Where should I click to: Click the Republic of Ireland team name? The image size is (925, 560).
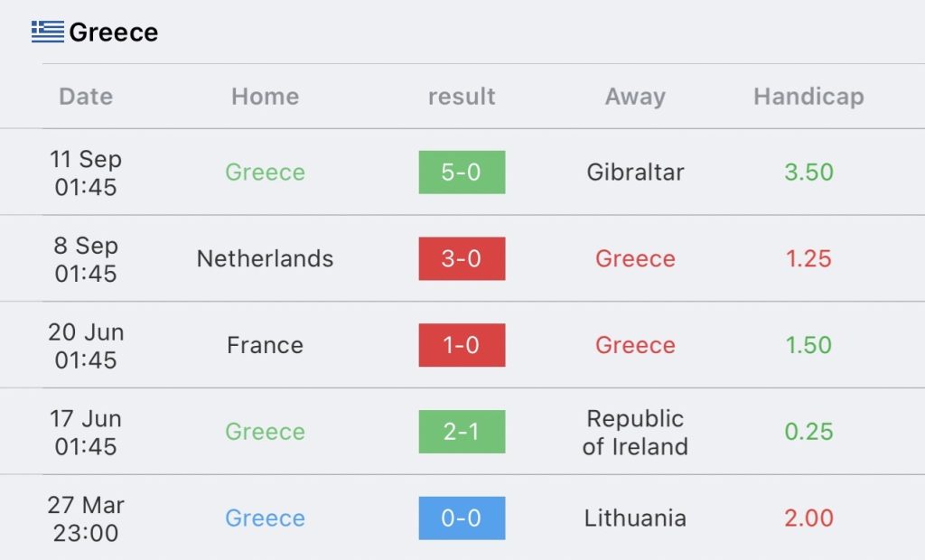point(635,432)
